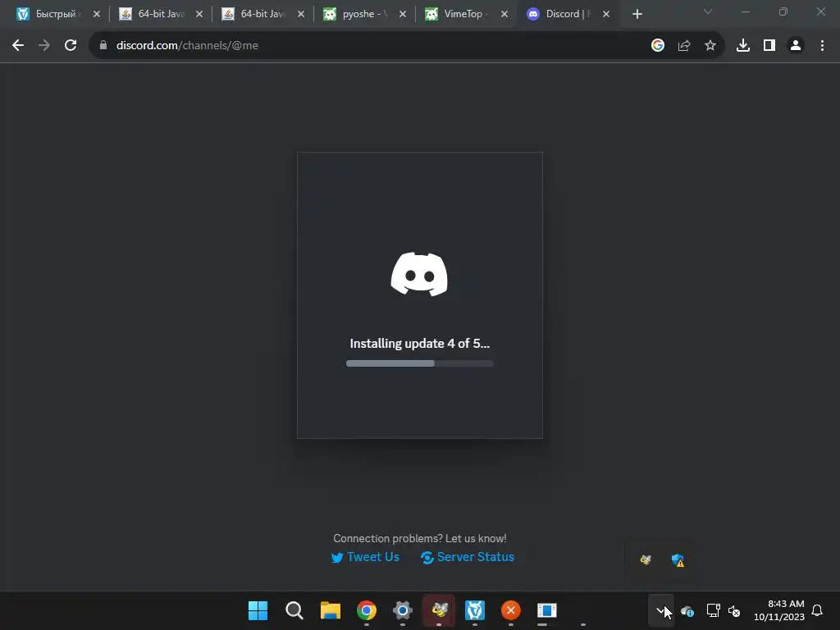This screenshot has width=840, height=630.
Task: Click the Connection problems text
Action: click(x=419, y=538)
